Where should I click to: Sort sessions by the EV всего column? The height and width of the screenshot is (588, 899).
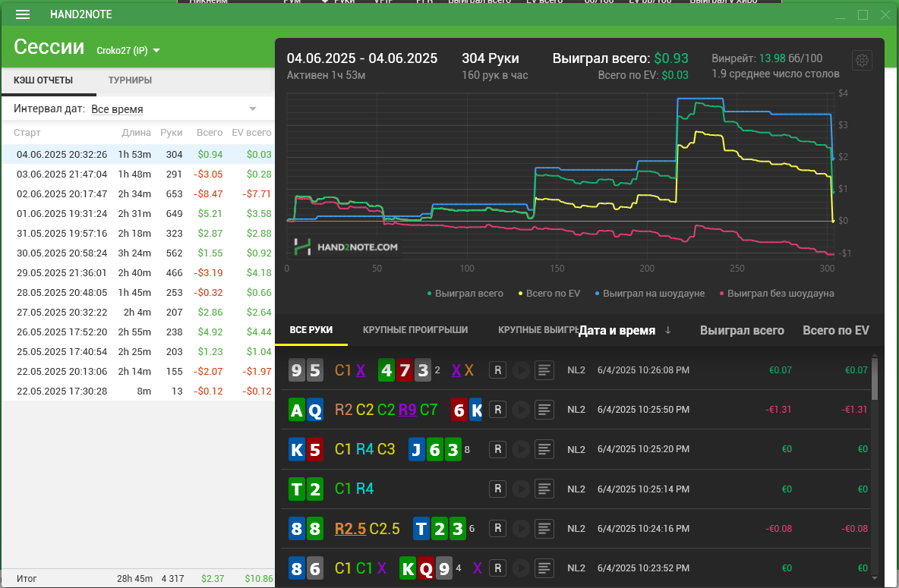[x=251, y=132]
